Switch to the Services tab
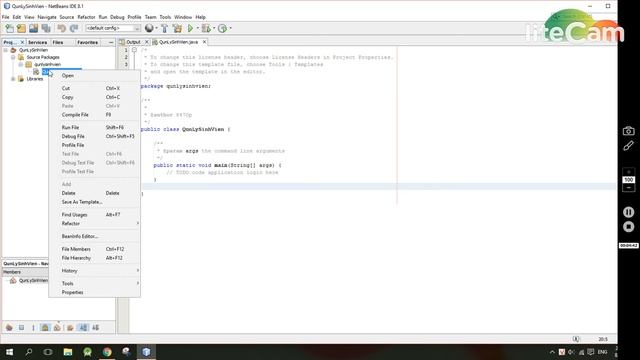 tap(37, 42)
